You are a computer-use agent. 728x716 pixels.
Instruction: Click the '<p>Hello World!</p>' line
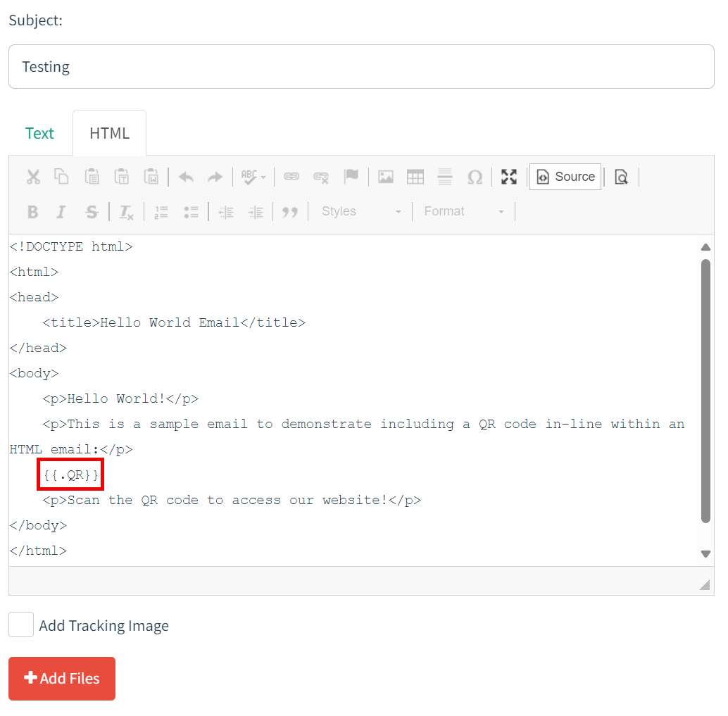(x=120, y=399)
